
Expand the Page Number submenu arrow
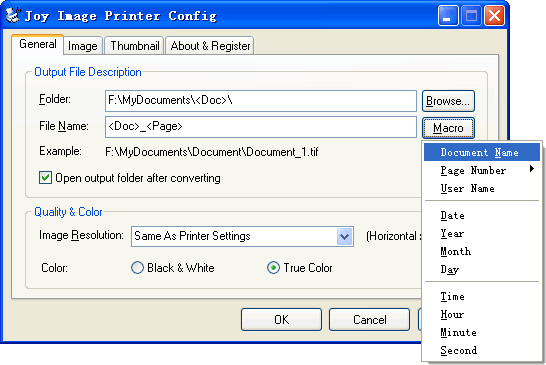tap(532, 169)
